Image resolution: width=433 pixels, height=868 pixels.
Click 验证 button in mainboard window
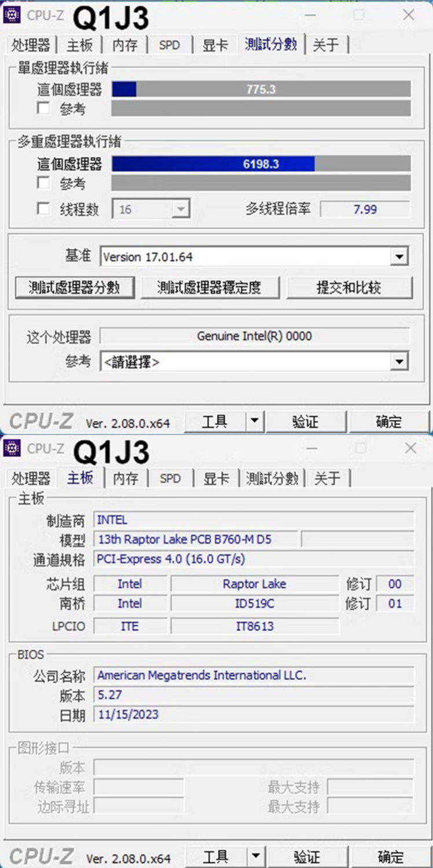(307, 856)
